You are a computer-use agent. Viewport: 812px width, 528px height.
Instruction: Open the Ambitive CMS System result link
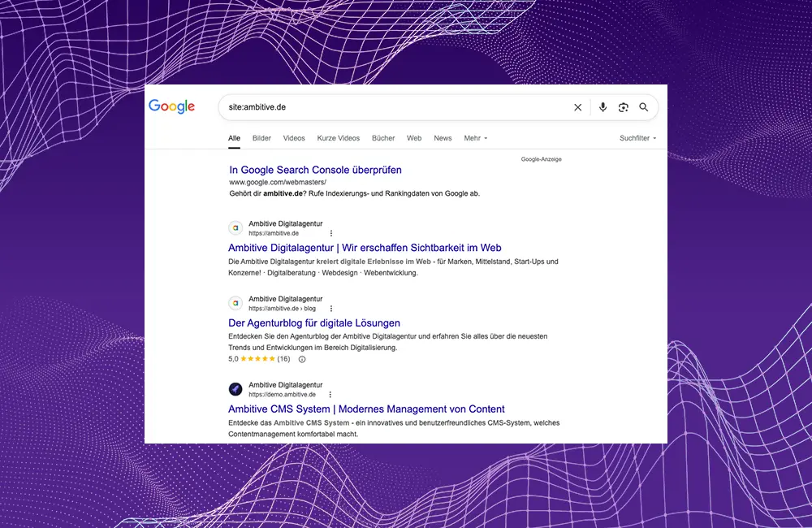(366, 409)
